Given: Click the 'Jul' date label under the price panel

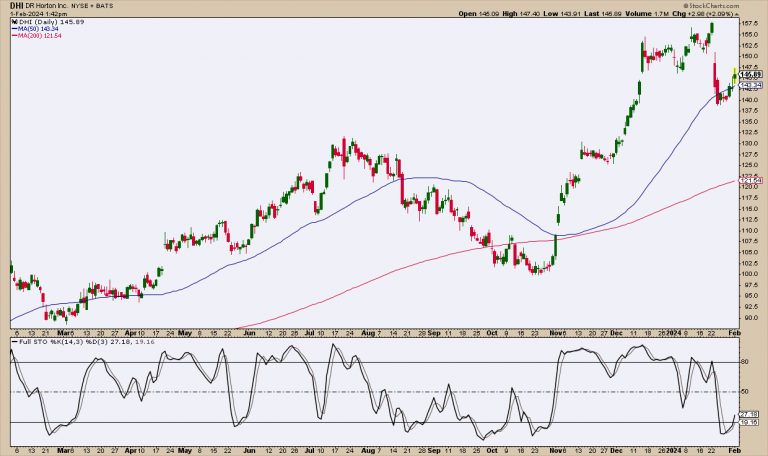Looking at the screenshot, I should [310, 333].
